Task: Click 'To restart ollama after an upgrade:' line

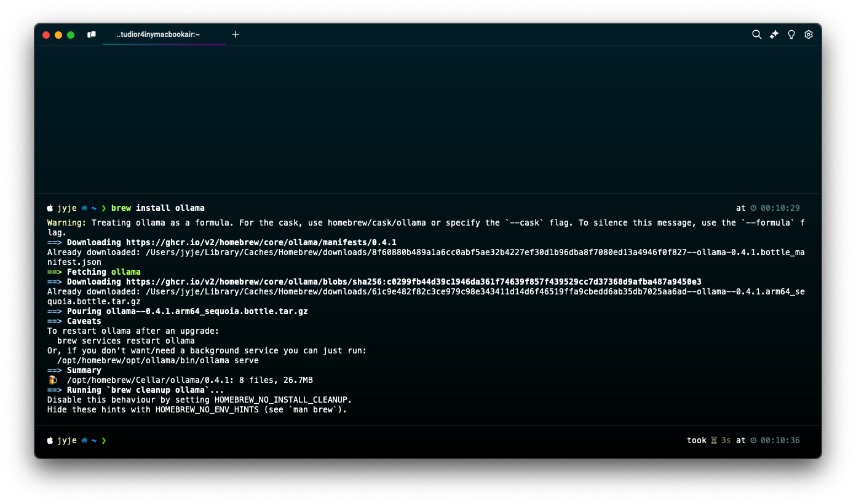Action: pos(133,331)
